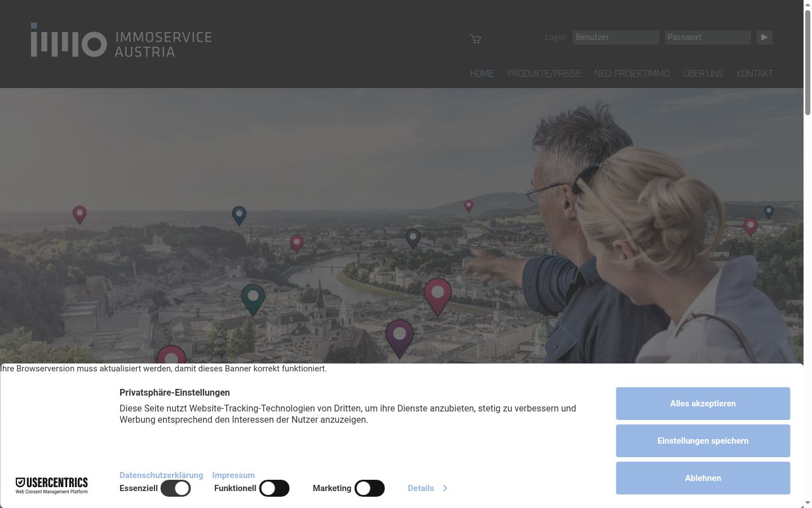
Task: Click the Immoservice Austria logo
Action: [x=121, y=40]
